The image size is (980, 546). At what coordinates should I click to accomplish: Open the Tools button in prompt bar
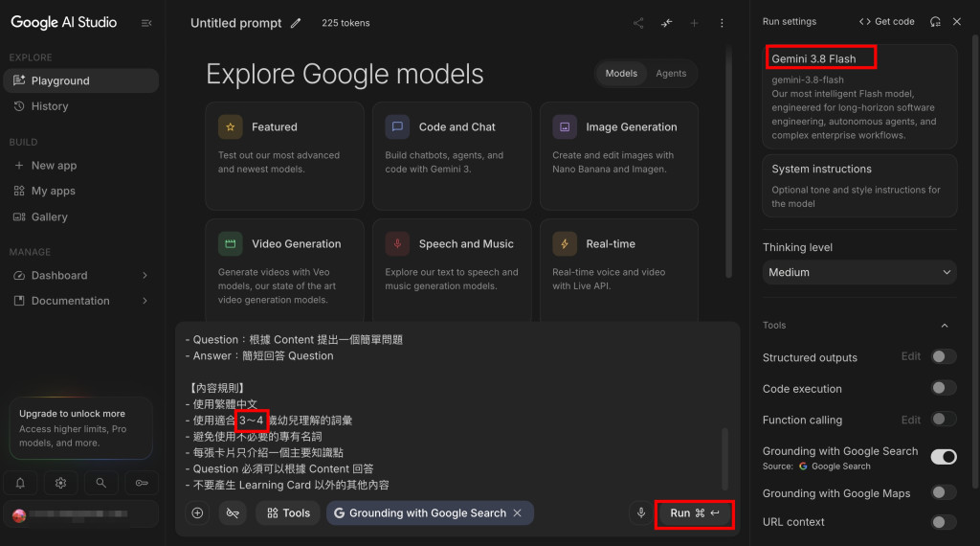tap(288, 512)
